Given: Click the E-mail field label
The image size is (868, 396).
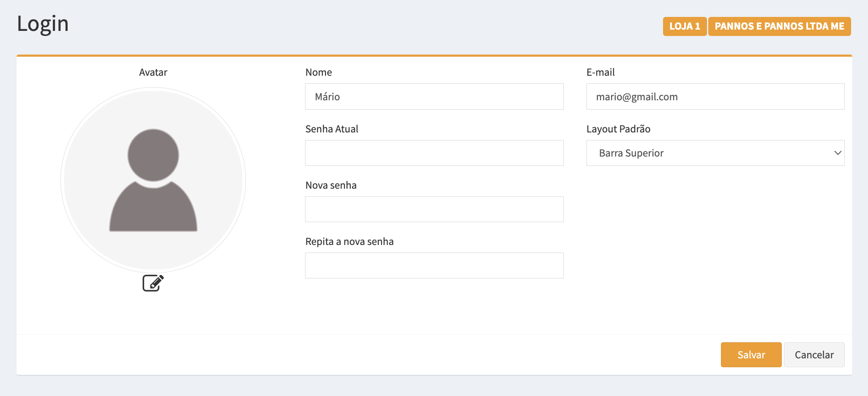Looking at the screenshot, I should [601, 72].
